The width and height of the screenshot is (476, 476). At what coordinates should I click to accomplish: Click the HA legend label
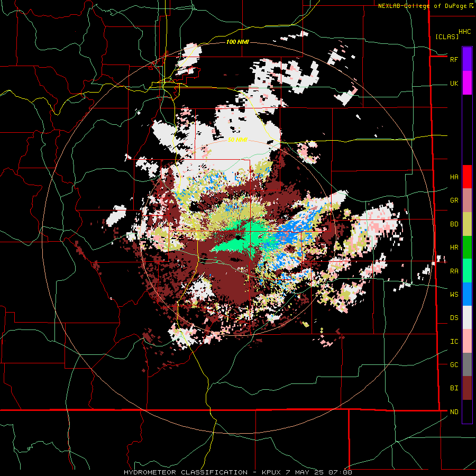pyautogui.click(x=454, y=177)
